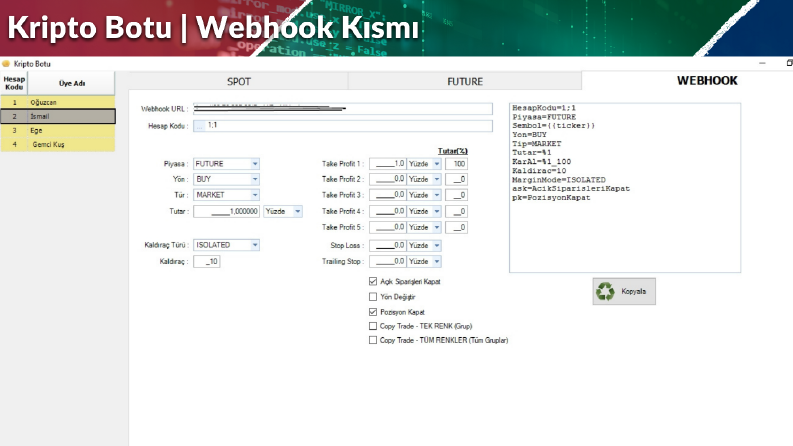
Task: Open the Yön dropdown showing BUY
Action: (x=255, y=179)
